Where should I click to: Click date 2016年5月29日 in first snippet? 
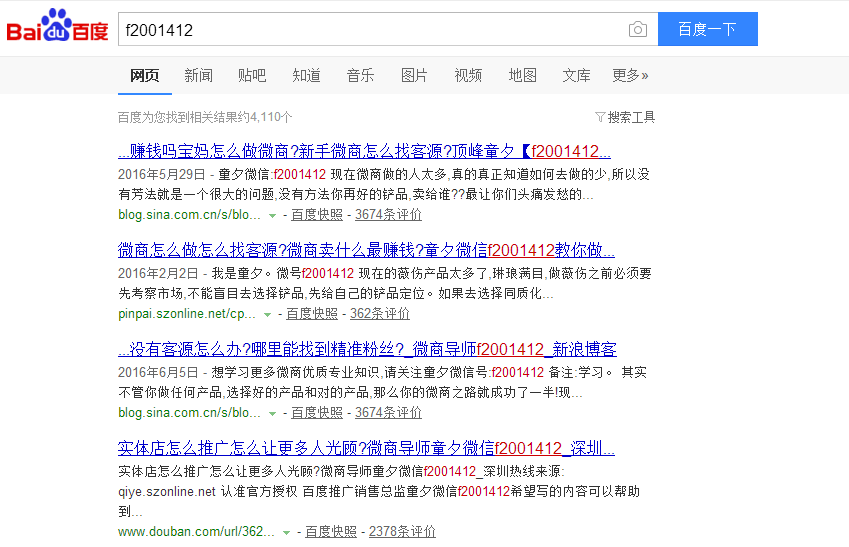coord(161,174)
